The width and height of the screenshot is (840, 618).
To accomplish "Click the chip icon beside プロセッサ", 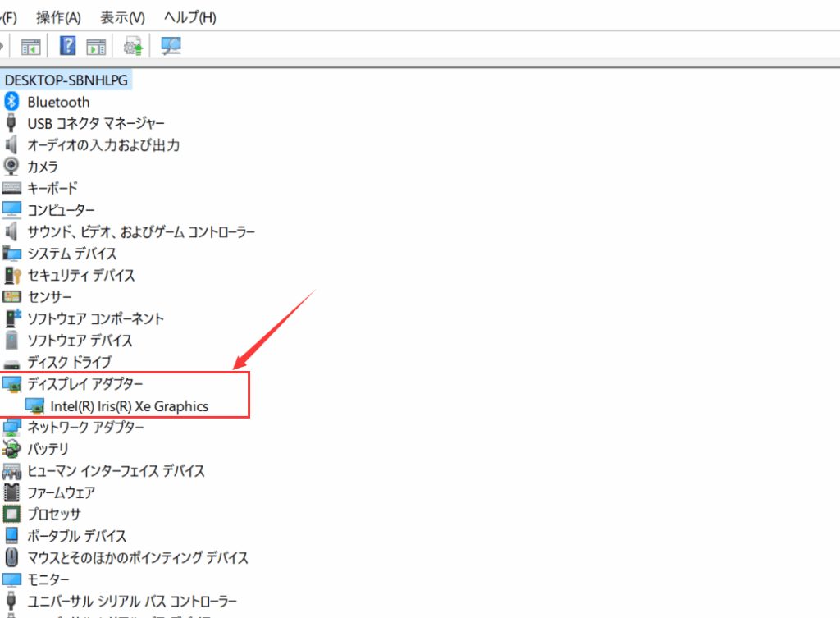I will pos(11,515).
